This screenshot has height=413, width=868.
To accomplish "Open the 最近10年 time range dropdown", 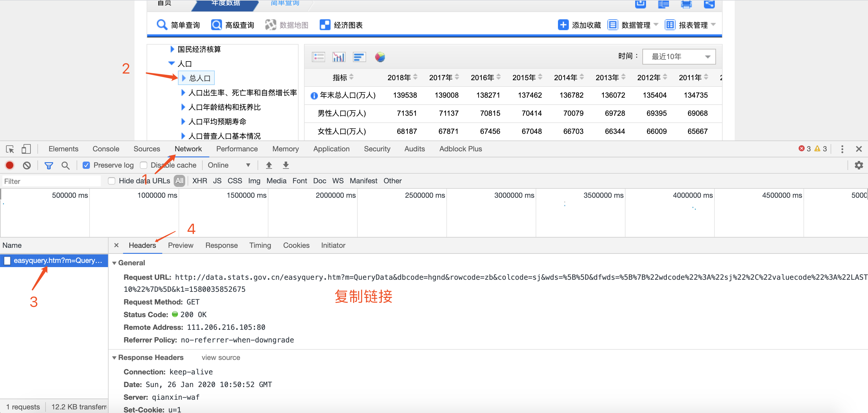I will click(x=679, y=57).
